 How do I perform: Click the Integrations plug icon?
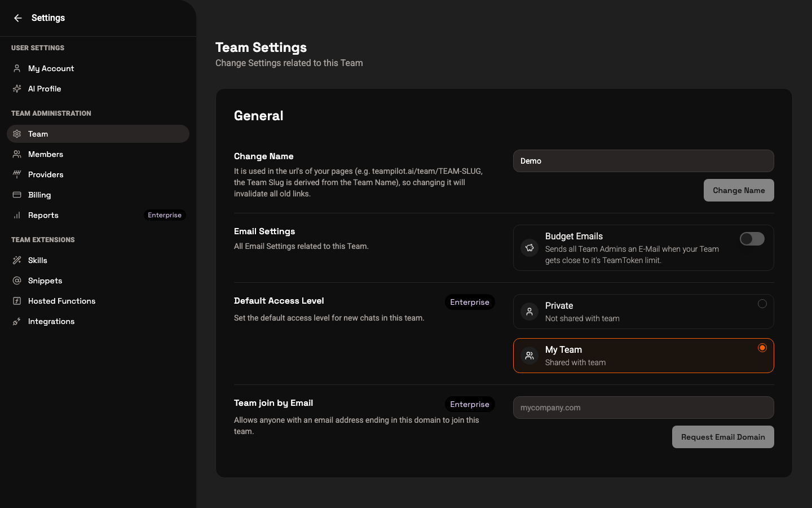coord(17,321)
